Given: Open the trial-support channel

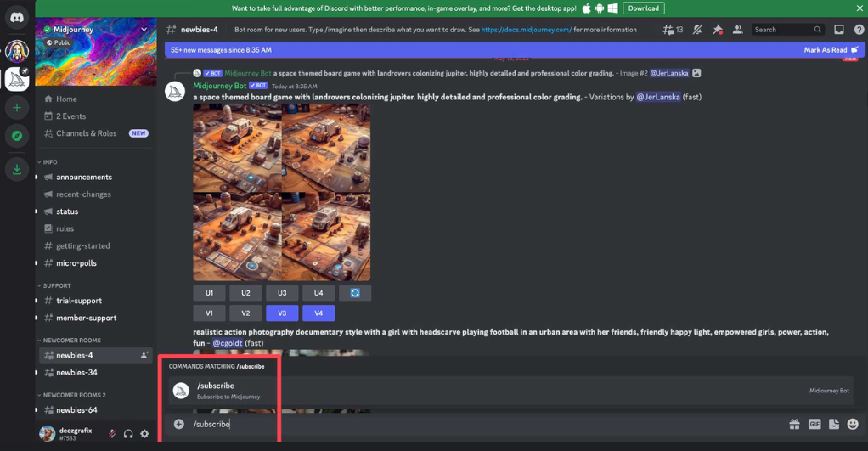Looking at the screenshot, I should pyautogui.click(x=95, y=301).
